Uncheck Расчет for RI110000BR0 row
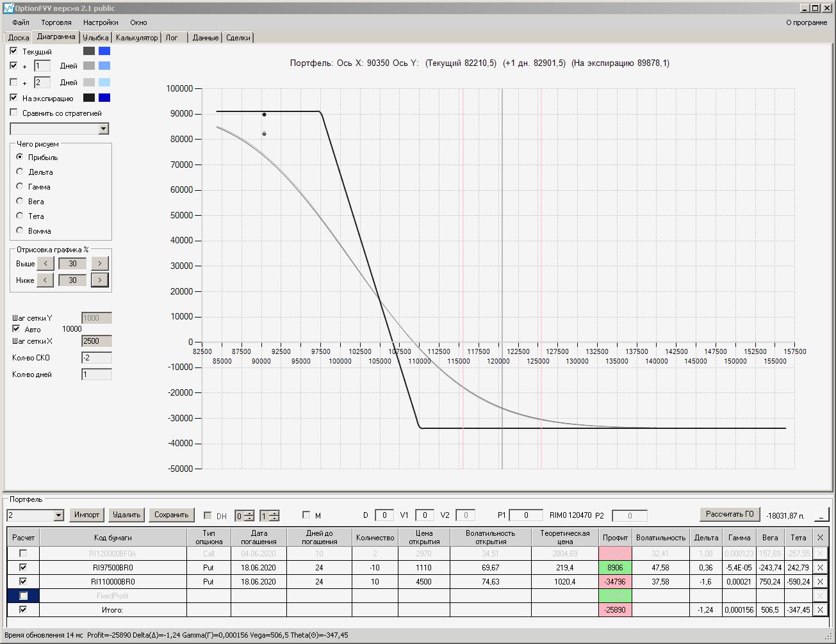This screenshot has height=644, width=836. pyautogui.click(x=23, y=581)
